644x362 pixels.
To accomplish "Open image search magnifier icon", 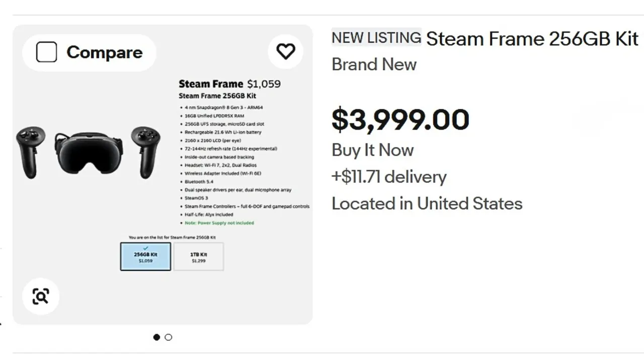I will click(x=41, y=296).
